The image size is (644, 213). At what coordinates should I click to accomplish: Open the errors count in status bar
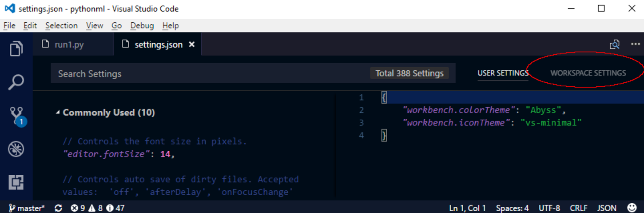coord(78,208)
